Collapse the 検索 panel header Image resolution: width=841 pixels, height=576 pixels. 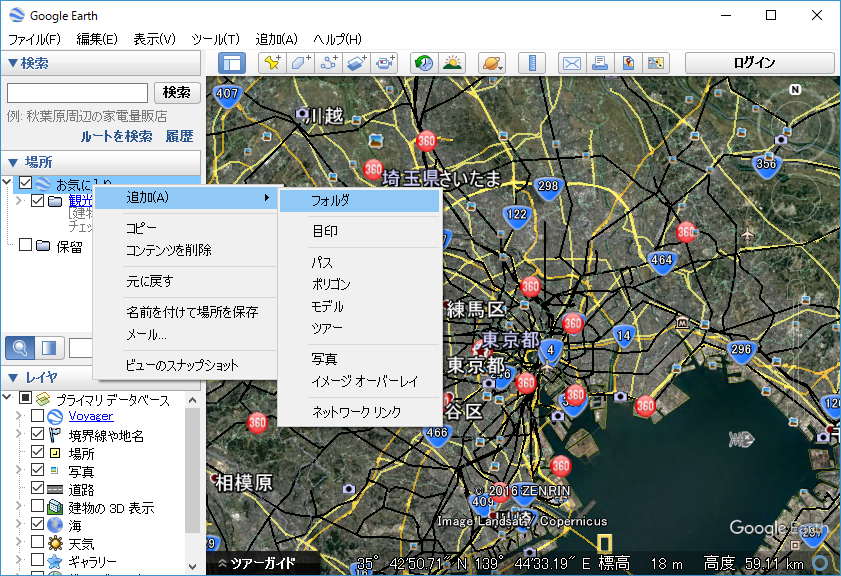(101, 63)
